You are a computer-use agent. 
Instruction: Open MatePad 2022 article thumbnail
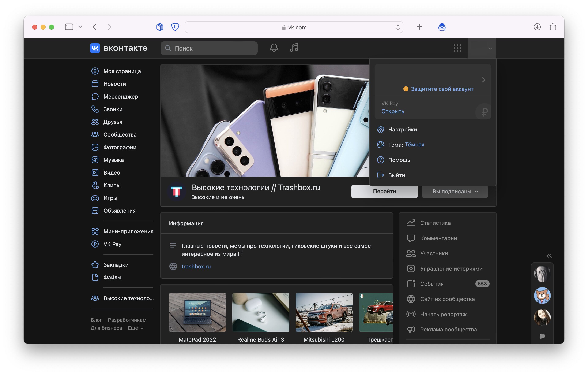point(197,313)
